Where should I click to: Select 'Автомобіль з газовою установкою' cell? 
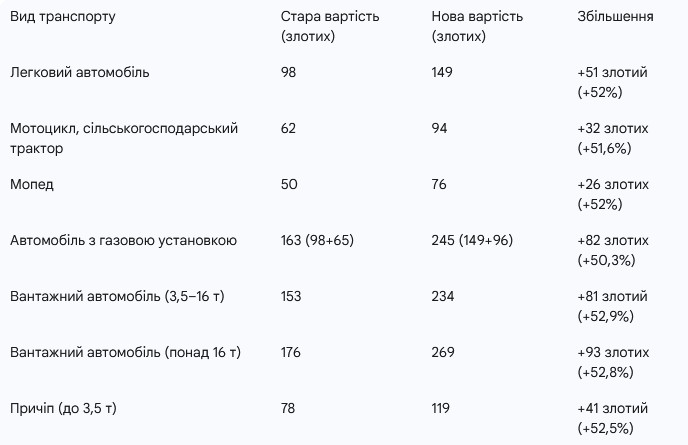tap(123, 240)
